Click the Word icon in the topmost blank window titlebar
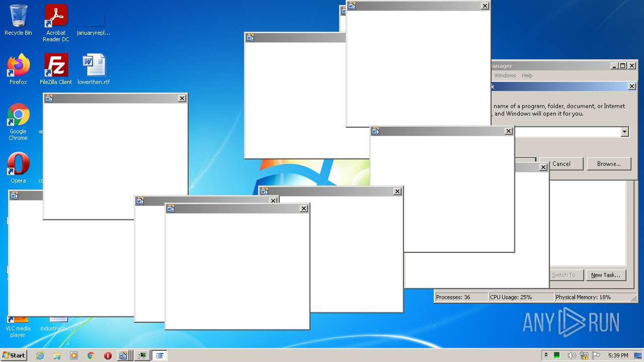644x362 pixels. pyautogui.click(x=352, y=6)
